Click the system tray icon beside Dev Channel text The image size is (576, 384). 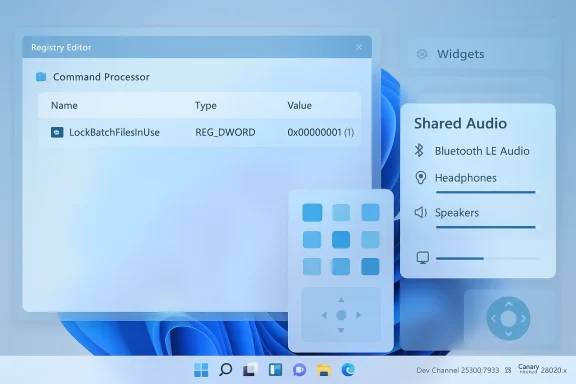coord(508,370)
